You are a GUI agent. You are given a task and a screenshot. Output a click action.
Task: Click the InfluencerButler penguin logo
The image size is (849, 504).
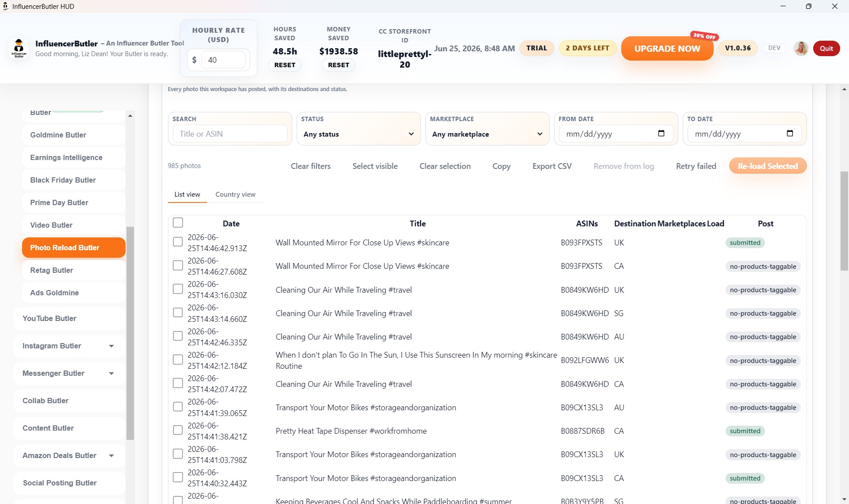coord(19,49)
